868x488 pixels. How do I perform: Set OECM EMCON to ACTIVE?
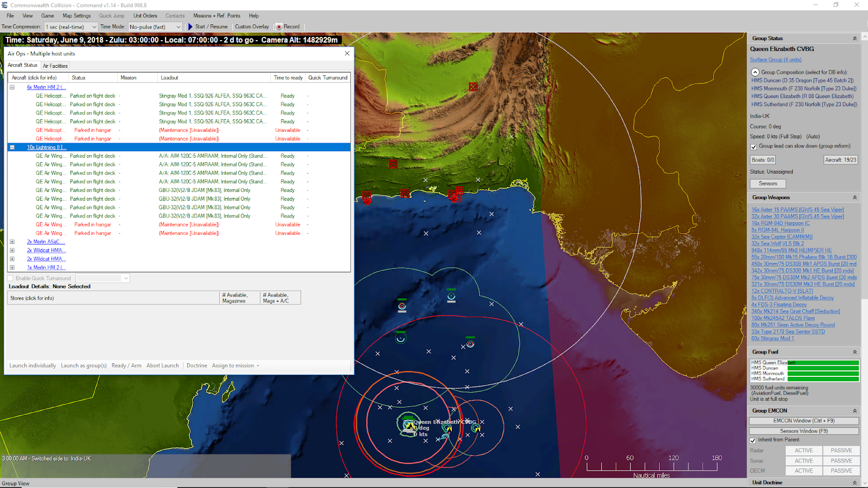(x=804, y=471)
